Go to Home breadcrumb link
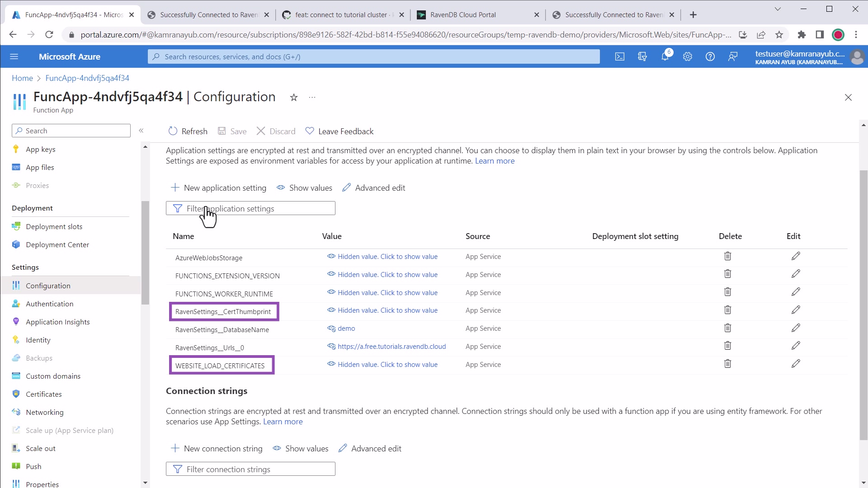The height and width of the screenshot is (488, 868). 22,78
